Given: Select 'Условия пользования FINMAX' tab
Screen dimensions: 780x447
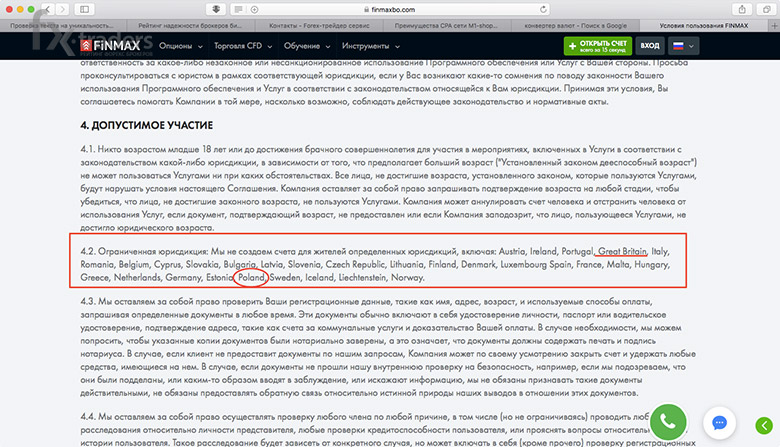Looking at the screenshot, I should coord(704,25).
